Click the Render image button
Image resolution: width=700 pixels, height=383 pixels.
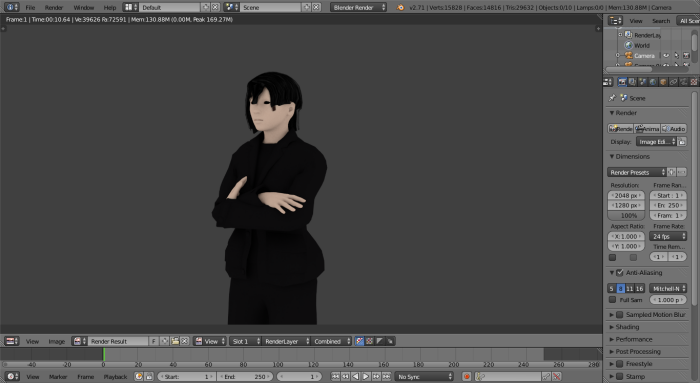tap(621, 129)
